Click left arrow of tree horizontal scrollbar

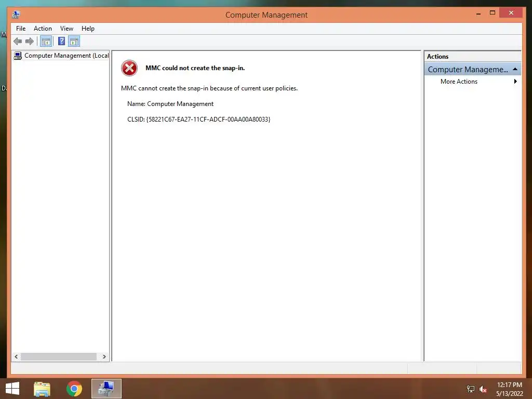pos(16,356)
